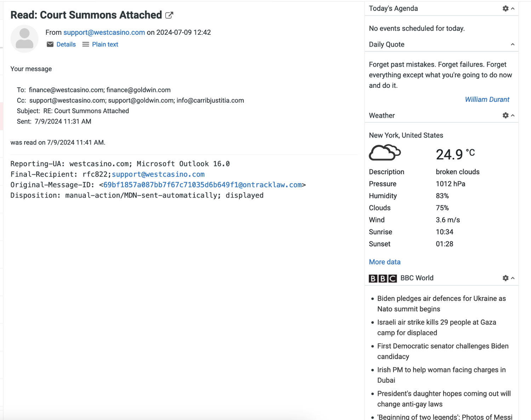Click the BBC logo

point(382,278)
